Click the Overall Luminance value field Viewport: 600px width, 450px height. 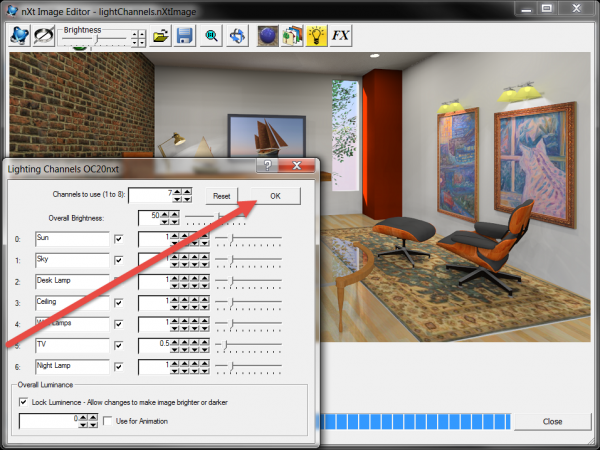(49, 421)
